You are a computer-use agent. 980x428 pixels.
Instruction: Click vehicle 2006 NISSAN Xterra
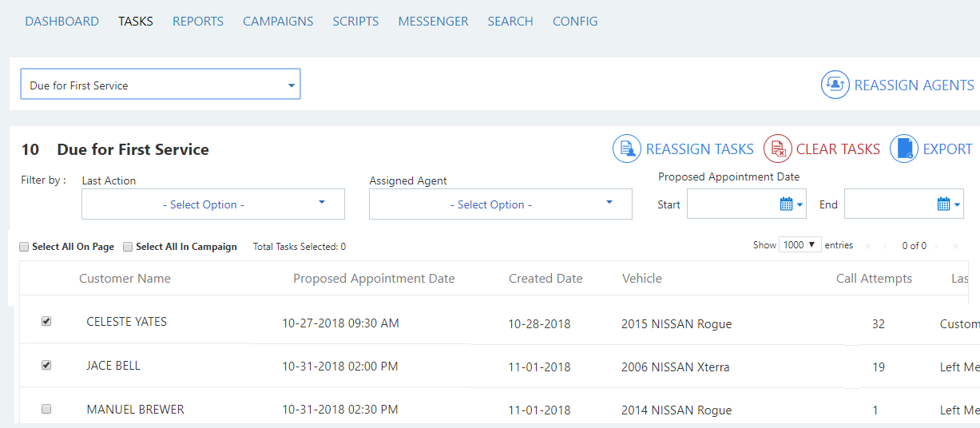pyautogui.click(x=675, y=367)
